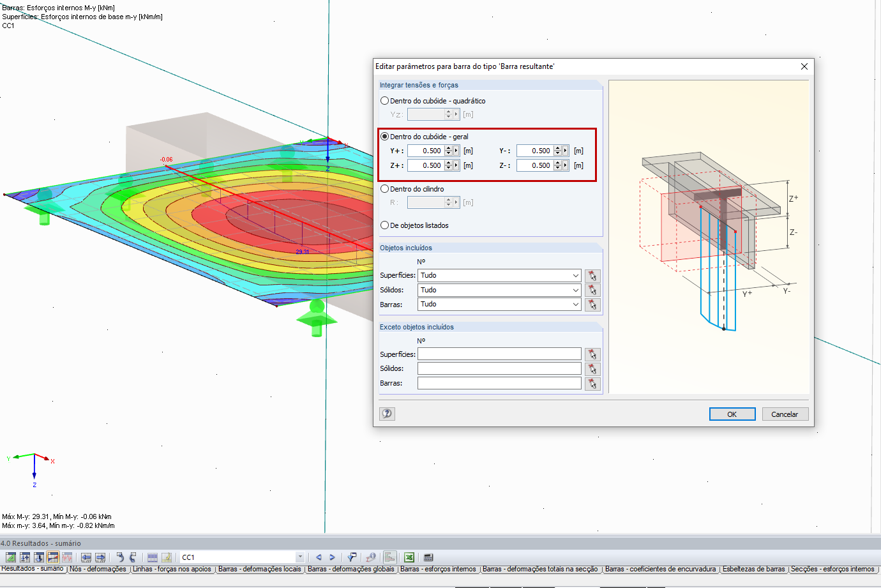Click the excluded Superfícies input field
The width and height of the screenshot is (881, 588).
499,354
